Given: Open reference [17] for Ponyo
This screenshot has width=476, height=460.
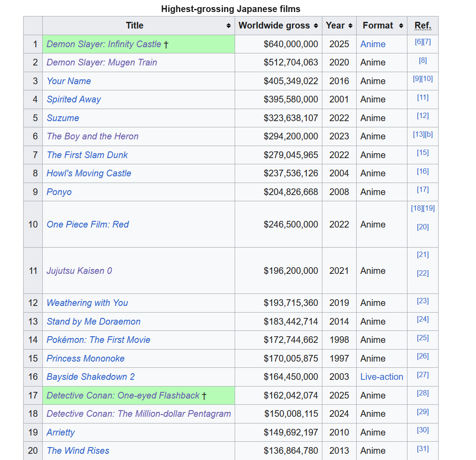Looking at the screenshot, I should (423, 189).
